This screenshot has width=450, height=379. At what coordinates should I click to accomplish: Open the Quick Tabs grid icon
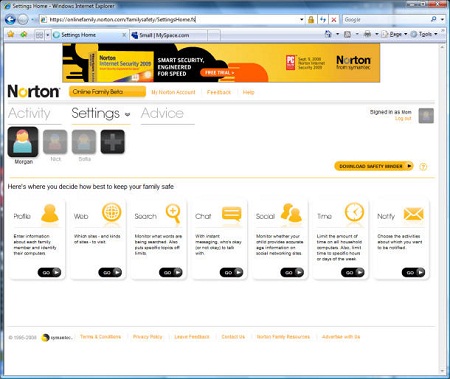pyautogui.click(x=39, y=35)
